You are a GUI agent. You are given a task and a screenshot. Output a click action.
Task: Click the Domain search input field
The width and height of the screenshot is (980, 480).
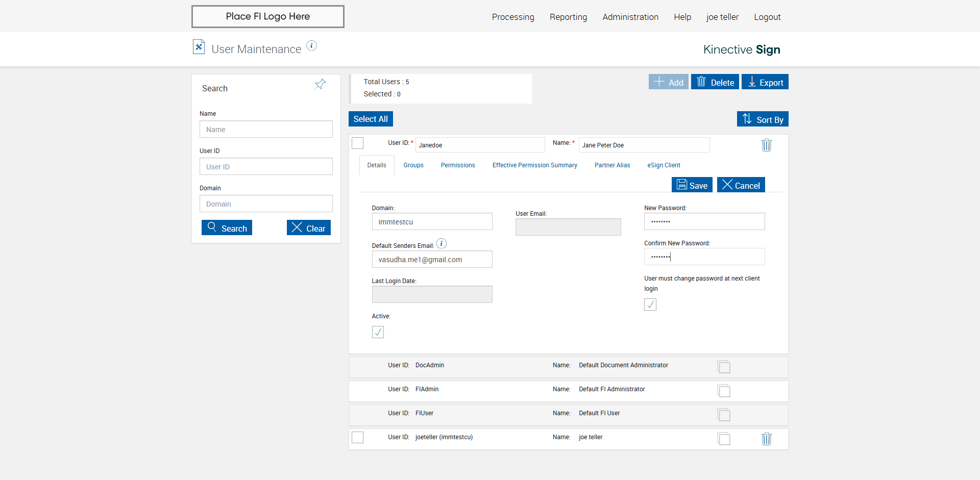point(266,204)
